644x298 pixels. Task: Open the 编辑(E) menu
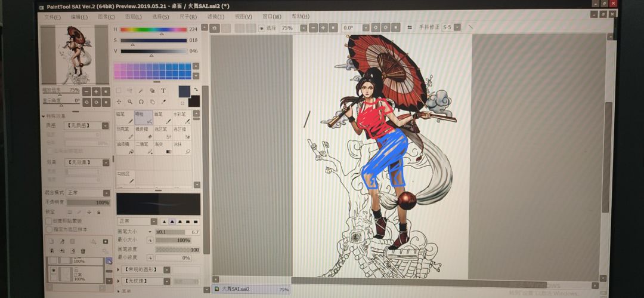79,17
